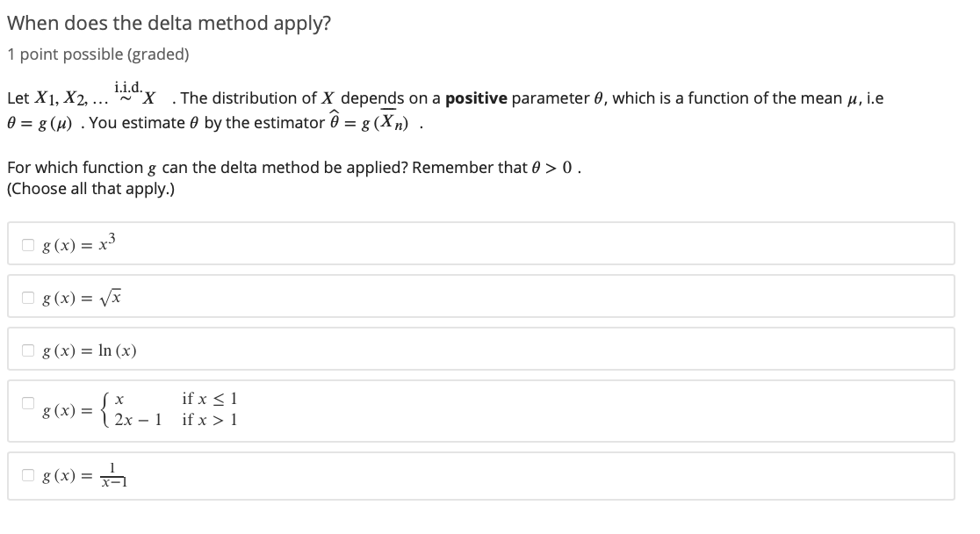Click the estimator formula θ̂ = g(X̄n)
The height and width of the screenshot is (534, 980).
(374, 120)
